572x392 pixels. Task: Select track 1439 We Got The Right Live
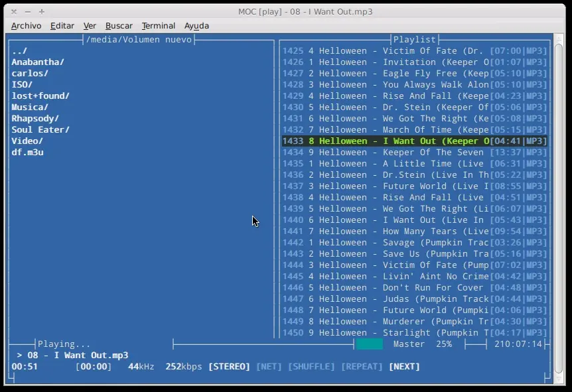pyautogui.click(x=415, y=208)
